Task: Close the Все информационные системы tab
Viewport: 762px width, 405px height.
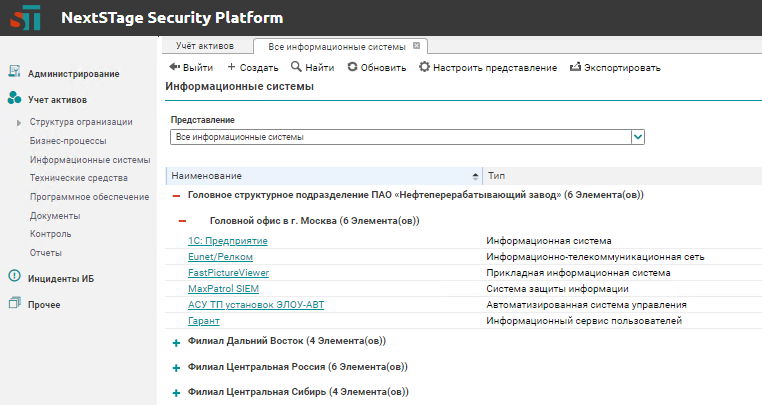Action: click(417, 46)
